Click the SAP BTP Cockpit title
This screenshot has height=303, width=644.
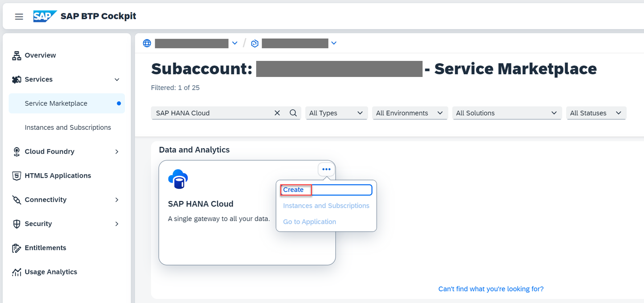(x=98, y=16)
